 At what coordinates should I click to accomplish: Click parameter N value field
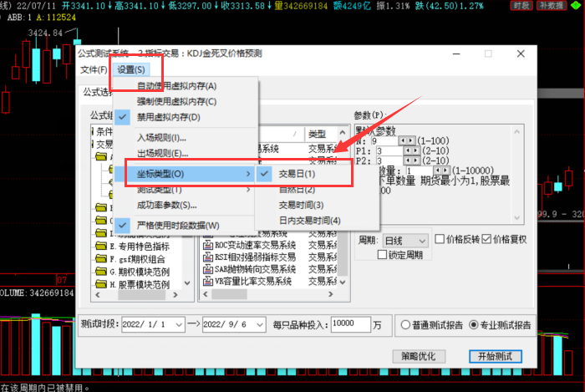tap(384, 141)
